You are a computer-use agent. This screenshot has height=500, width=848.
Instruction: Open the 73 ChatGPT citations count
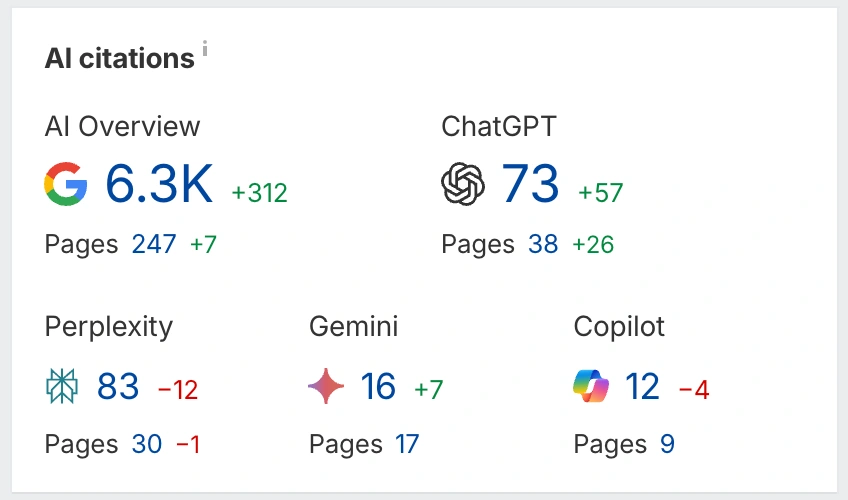tap(530, 185)
